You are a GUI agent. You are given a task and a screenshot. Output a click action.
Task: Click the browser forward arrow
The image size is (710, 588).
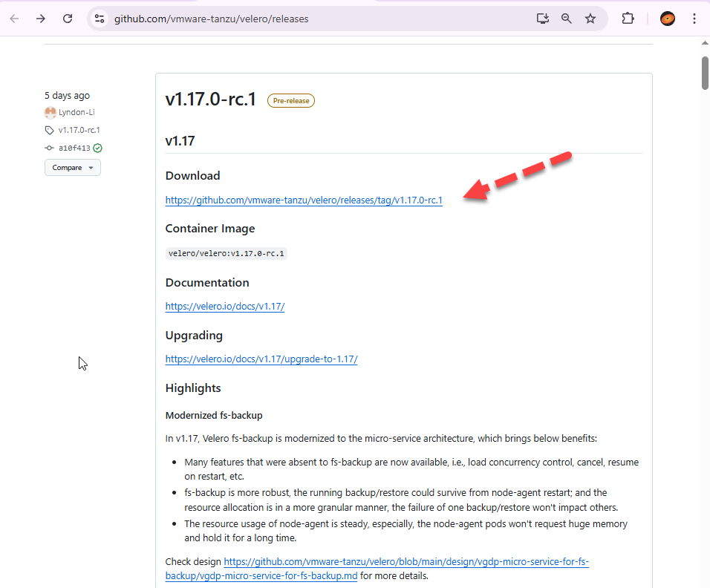(x=41, y=19)
